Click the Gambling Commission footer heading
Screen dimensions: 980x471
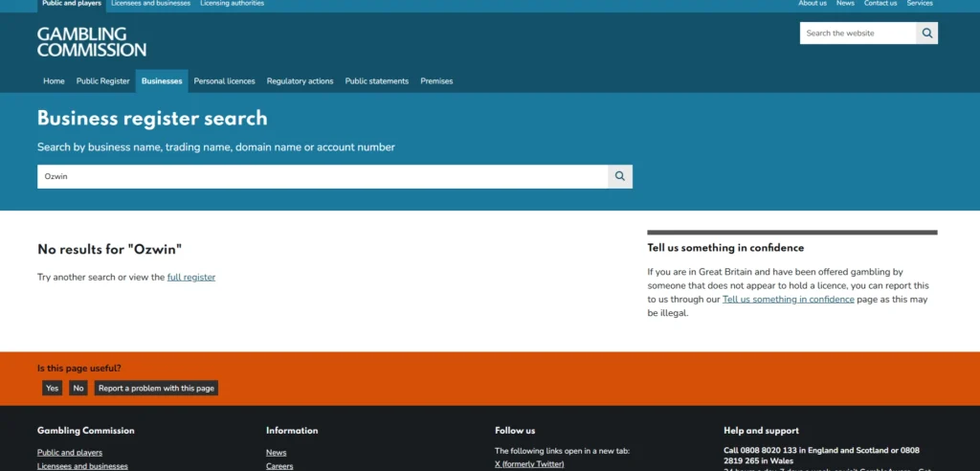pyautogui.click(x=85, y=431)
